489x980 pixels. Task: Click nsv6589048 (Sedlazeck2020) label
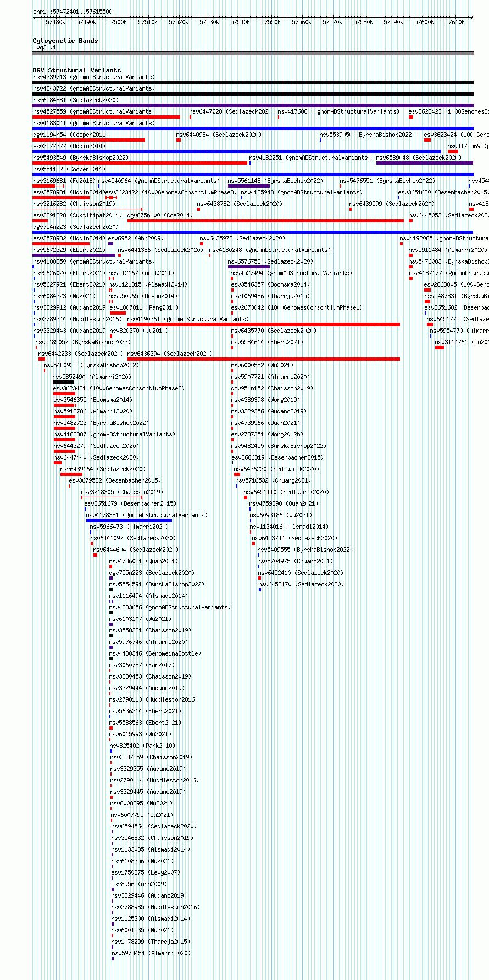pyautogui.click(x=419, y=158)
